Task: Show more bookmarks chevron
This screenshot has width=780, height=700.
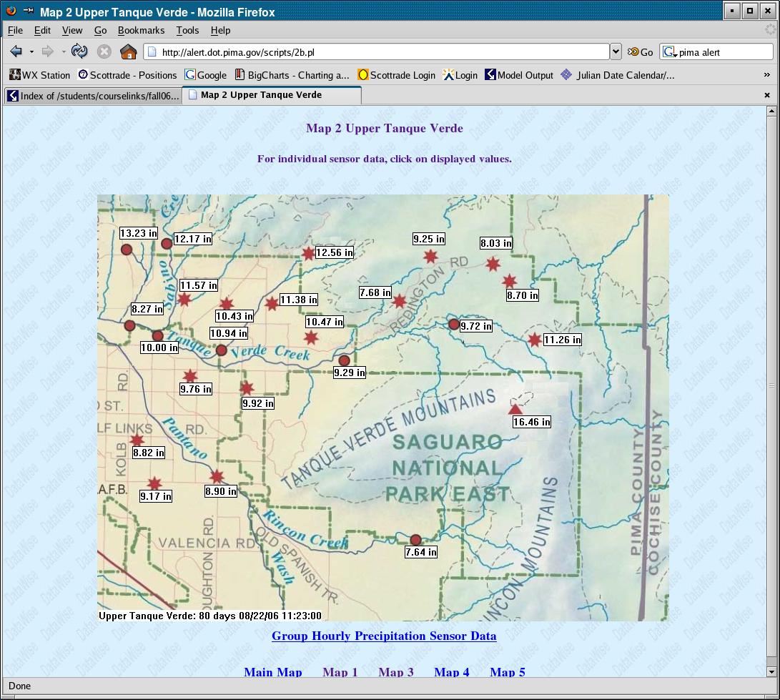Action: click(x=766, y=75)
